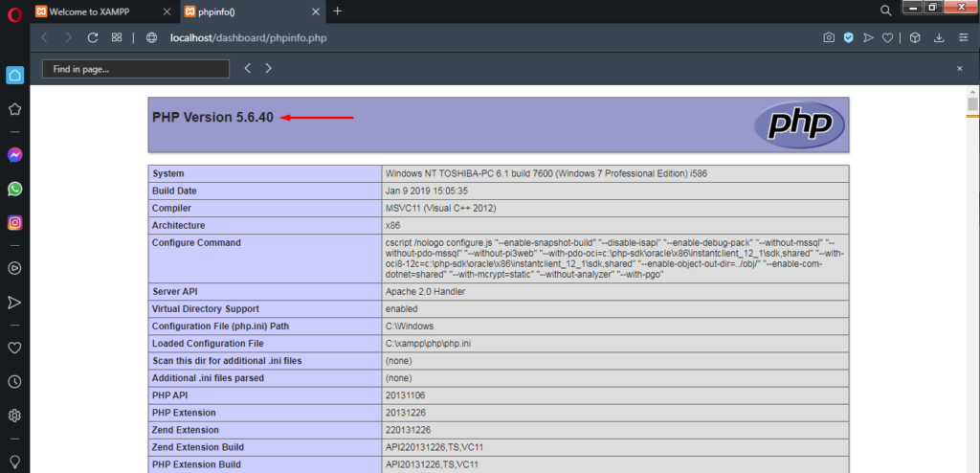Open a new tab with the plus button
This screenshot has width=980, height=473.
point(338,11)
